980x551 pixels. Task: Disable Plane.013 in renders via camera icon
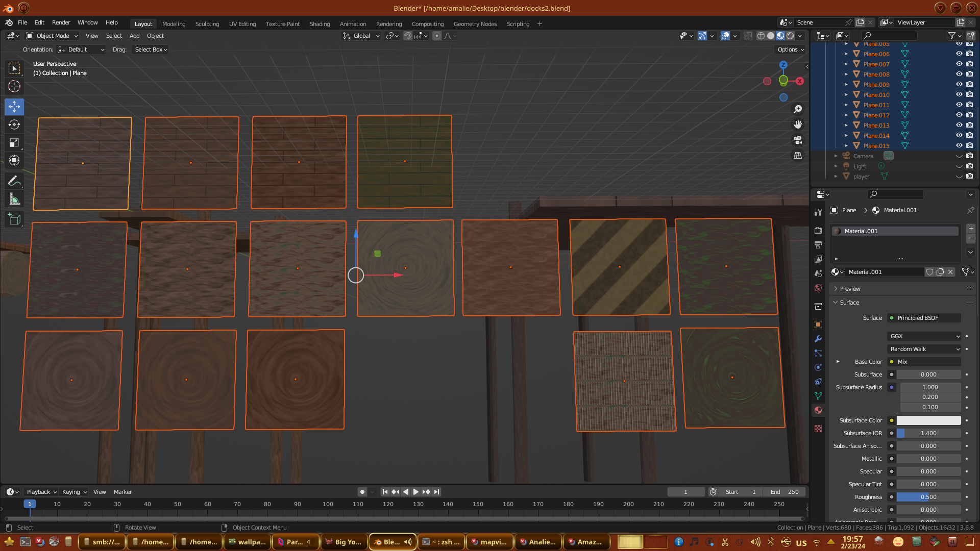pos(969,125)
